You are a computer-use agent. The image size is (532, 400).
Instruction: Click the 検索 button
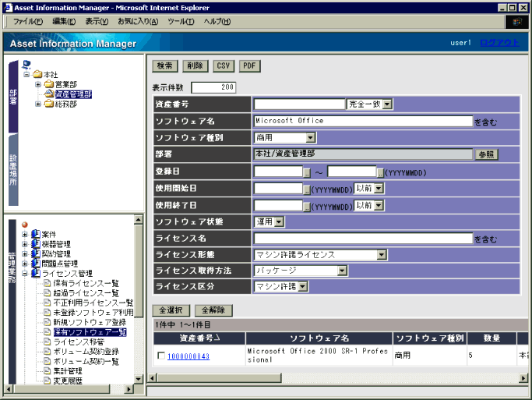(165, 65)
